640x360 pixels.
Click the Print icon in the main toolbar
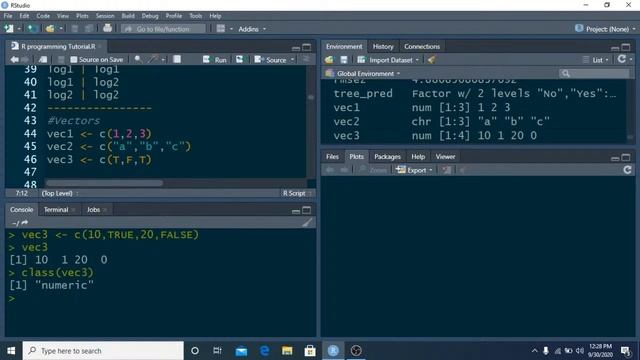point(107,29)
